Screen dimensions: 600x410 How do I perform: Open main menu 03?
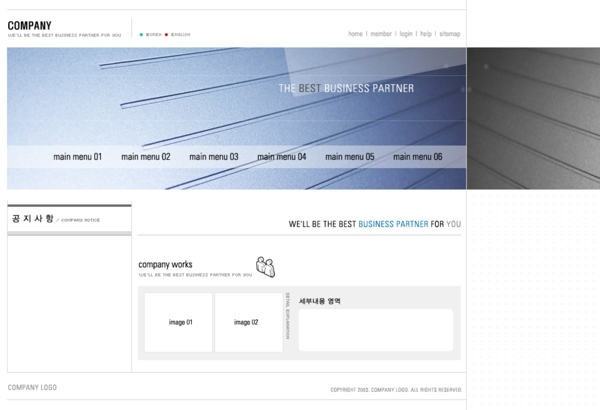pos(214,157)
